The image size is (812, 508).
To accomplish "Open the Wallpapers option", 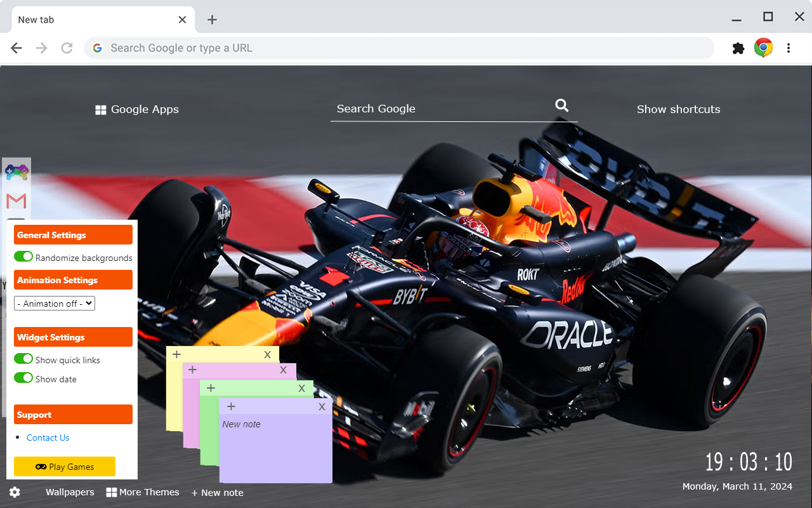I will coord(70,492).
